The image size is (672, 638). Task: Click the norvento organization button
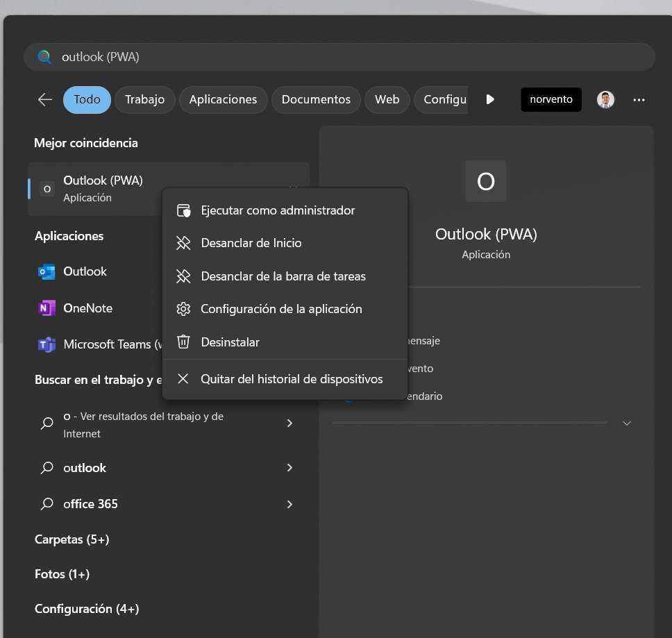coord(551,99)
